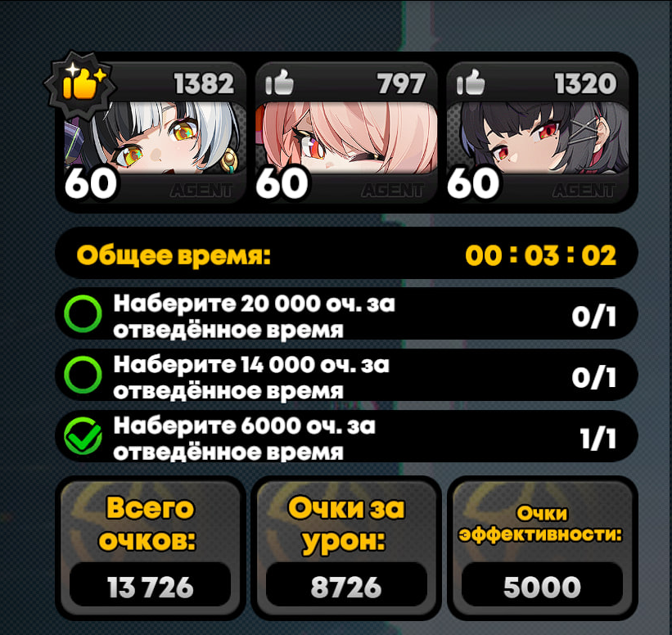The height and width of the screenshot is (635, 672).
Task: Select the black-haired red-eyed agent portrait
Action: point(538,138)
